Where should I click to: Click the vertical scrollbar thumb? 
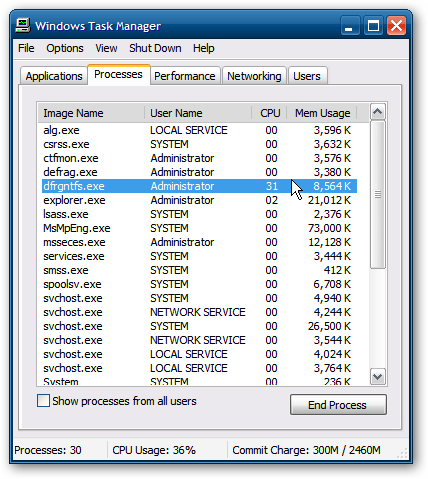[377, 194]
